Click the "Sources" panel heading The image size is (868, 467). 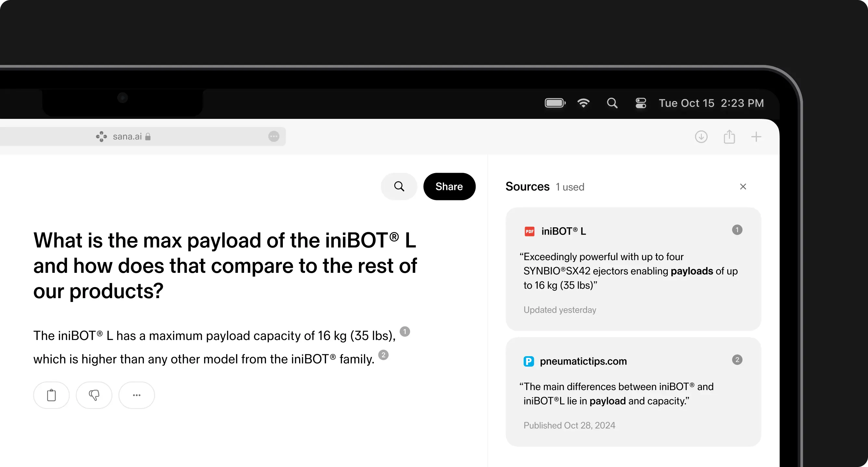527,186
